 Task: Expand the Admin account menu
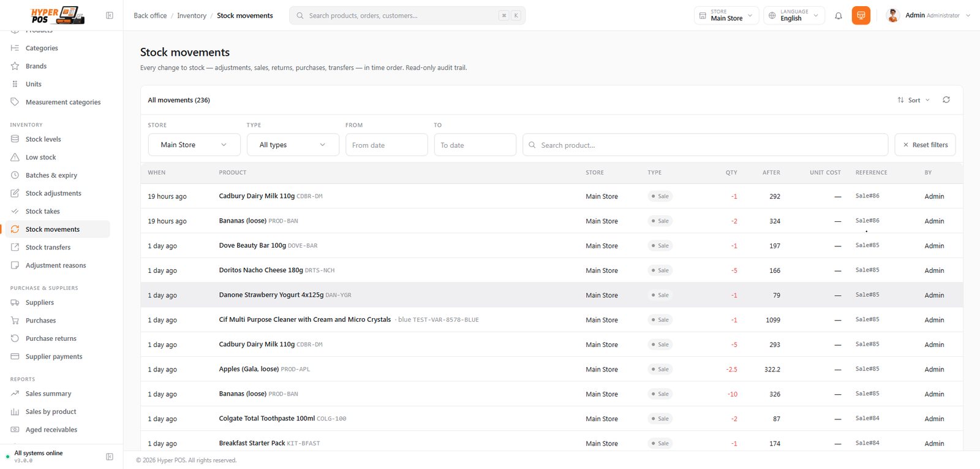929,15
